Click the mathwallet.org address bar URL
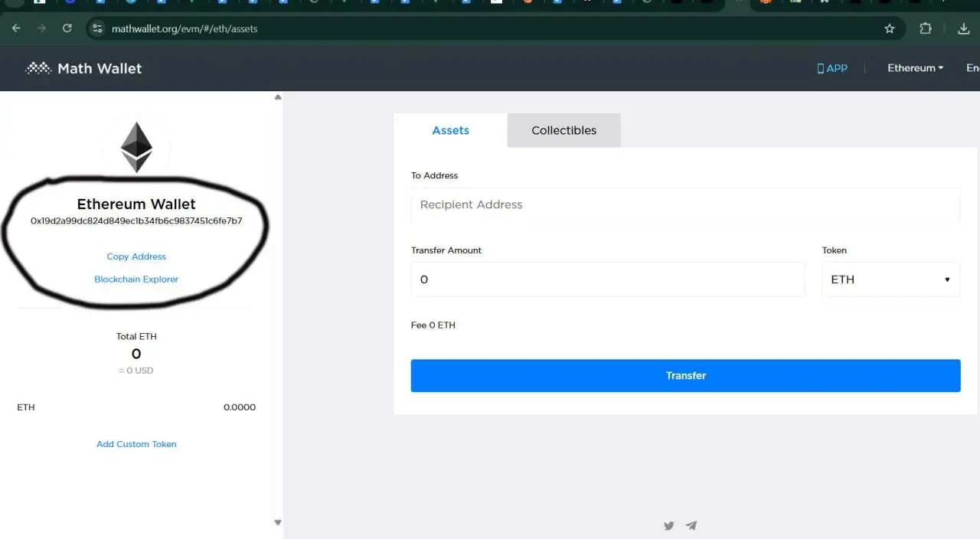 pos(185,28)
